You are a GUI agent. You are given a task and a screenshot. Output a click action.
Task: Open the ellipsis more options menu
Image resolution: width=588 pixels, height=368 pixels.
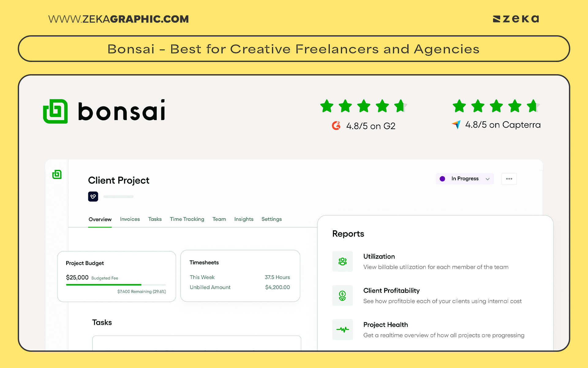coord(509,178)
